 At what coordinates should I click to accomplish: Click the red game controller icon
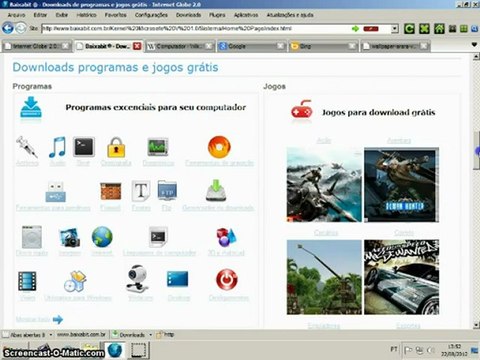302,110
